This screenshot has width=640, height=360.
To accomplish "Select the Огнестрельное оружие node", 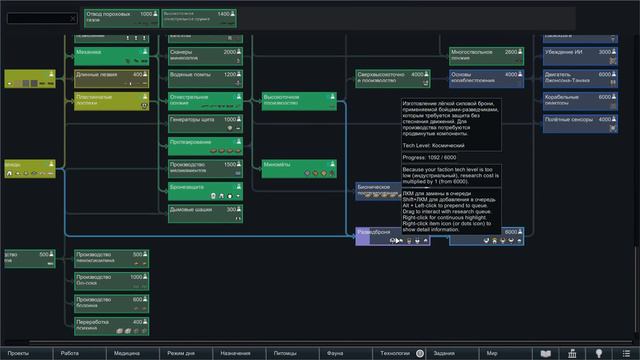I will [205, 101].
